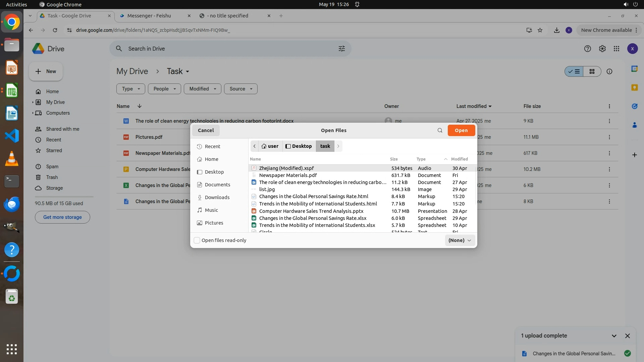
Task: Open the Type filter dropdown
Action: [130, 89]
